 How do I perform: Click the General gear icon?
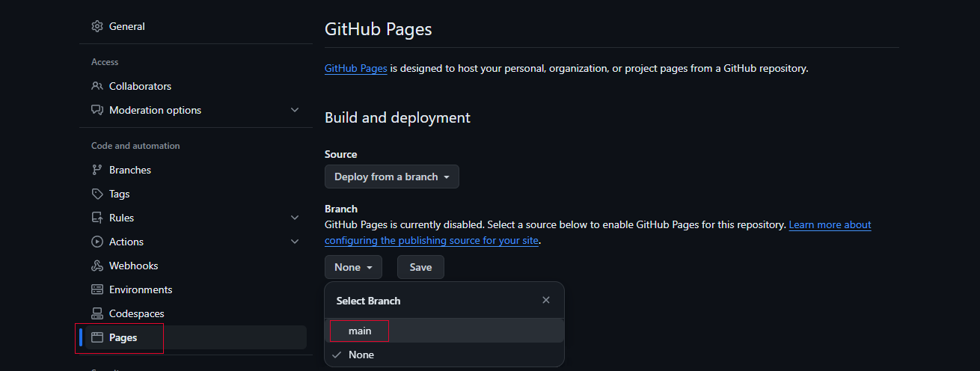(x=97, y=26)
